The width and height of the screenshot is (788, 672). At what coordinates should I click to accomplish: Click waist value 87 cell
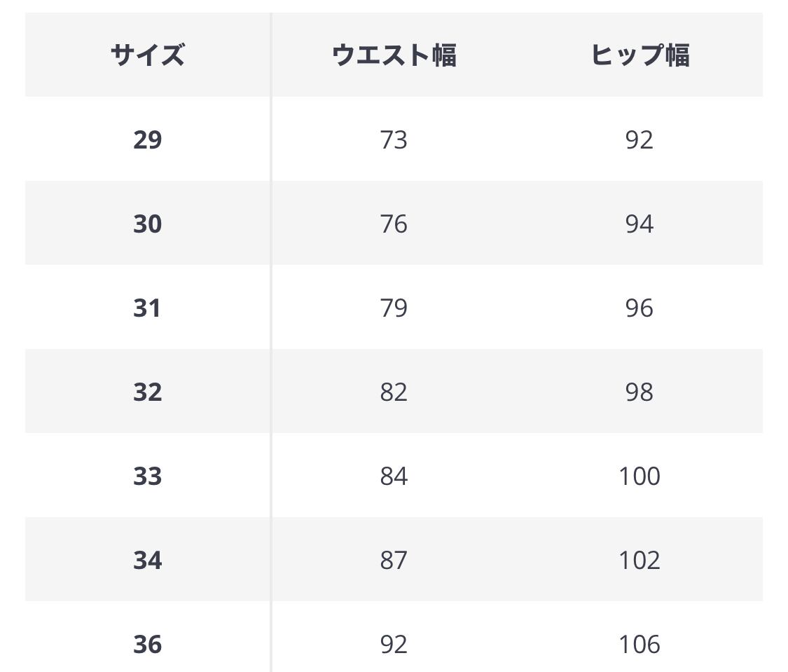[x=394, y=560]
